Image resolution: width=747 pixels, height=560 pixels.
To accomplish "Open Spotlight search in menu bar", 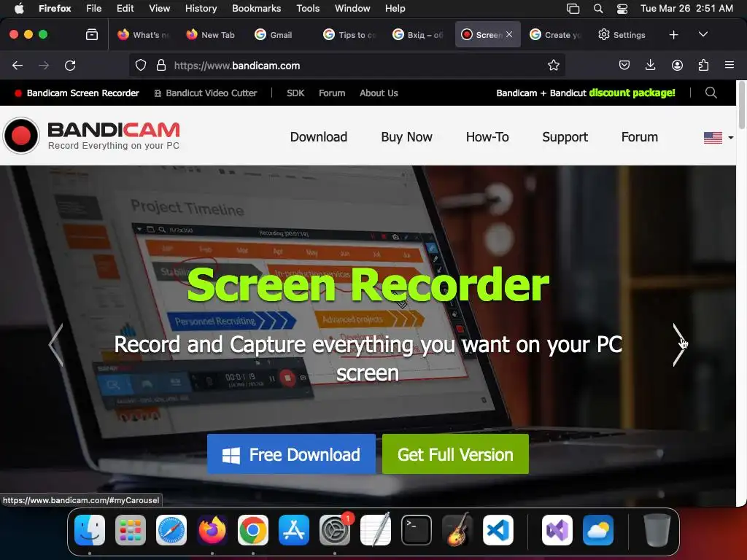I will coord(598,9).
